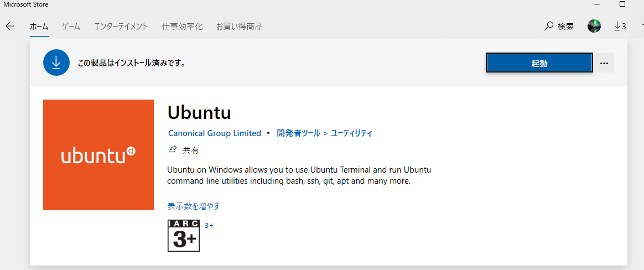Open the 3+ rating link
This screenshot has height=270, width=644.
pos(209,226)
